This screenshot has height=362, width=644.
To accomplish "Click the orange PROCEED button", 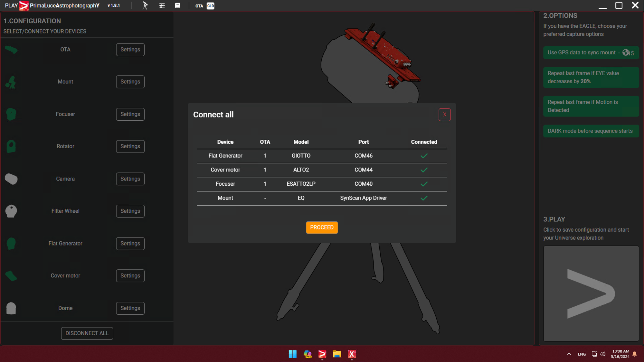I will pyautogui.click(x=322, y=227).
